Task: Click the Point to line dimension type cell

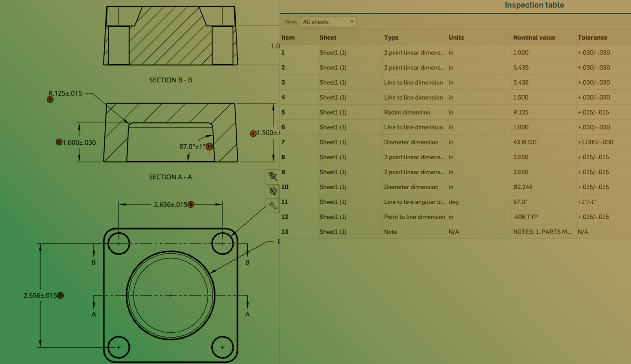Action: pos(414,217)
